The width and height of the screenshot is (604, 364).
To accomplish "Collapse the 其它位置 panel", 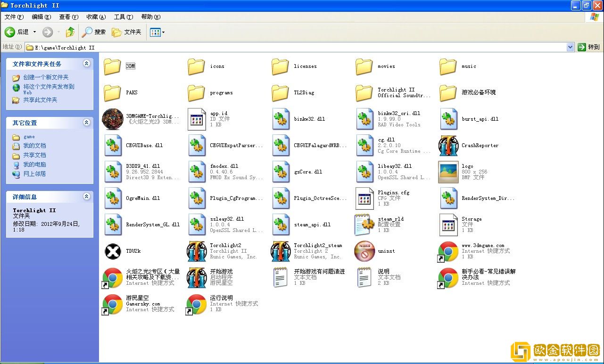I will [x=86, y=123].
